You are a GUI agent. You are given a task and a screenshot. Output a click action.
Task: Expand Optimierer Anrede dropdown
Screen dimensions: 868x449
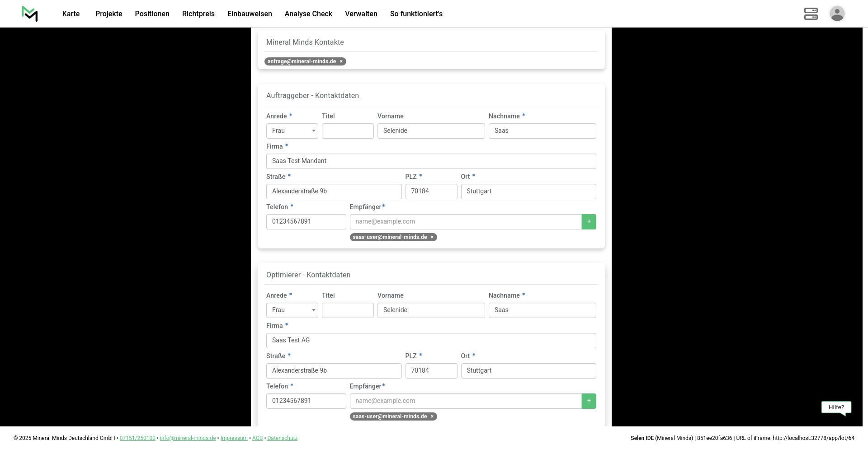(292, 310)
